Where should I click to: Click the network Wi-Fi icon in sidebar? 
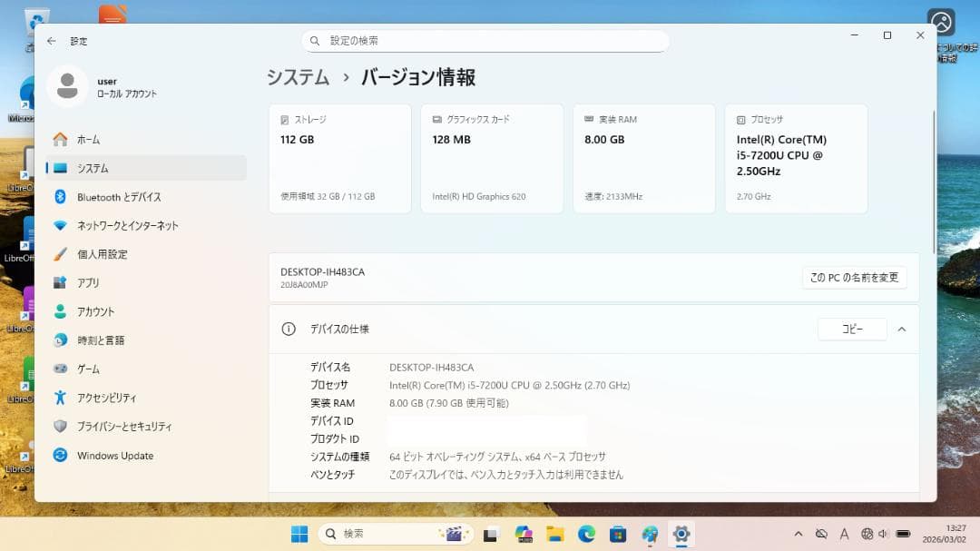click(x=60, y=226)
